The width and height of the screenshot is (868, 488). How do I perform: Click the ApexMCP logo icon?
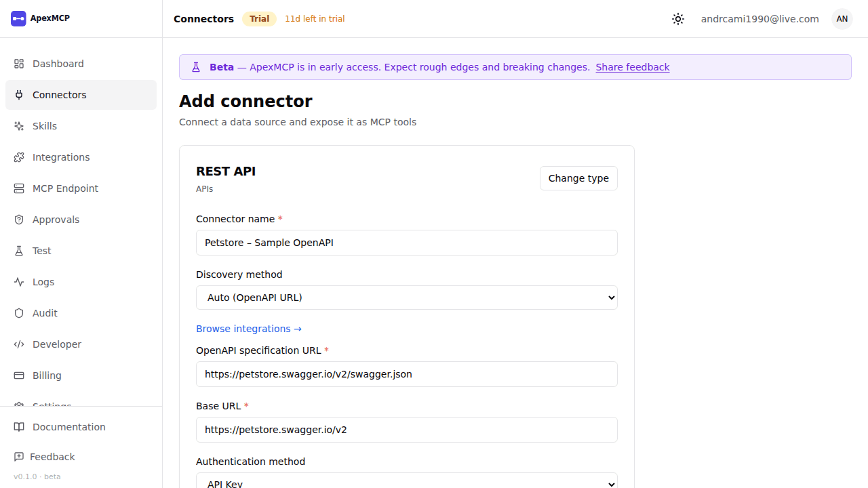tap(18, 18)
